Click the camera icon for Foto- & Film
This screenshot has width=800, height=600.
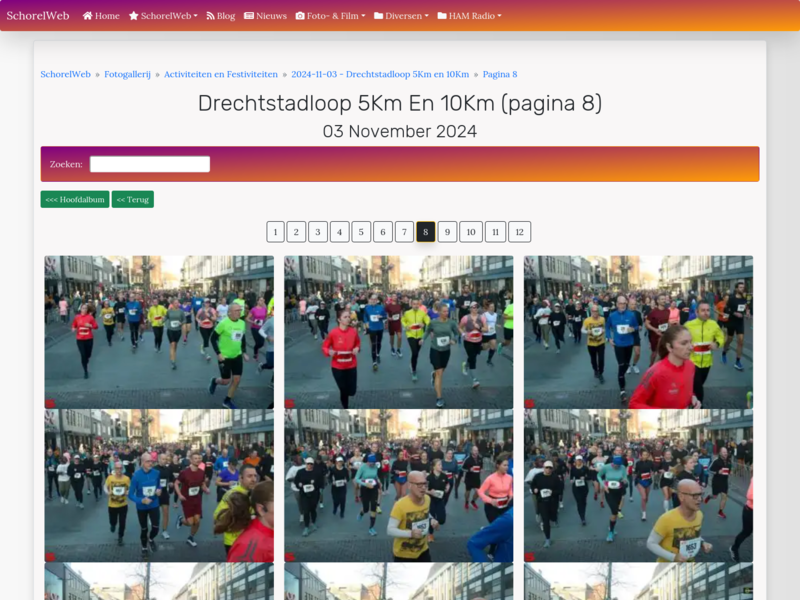coord(300,16)
